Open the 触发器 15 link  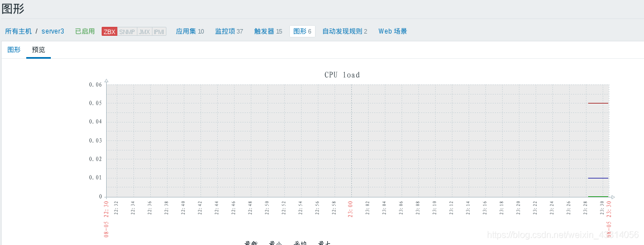point(268,31)
